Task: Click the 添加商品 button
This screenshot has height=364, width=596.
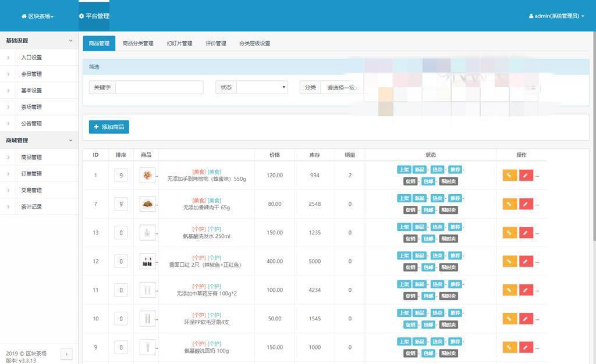Action: point(108,126)
